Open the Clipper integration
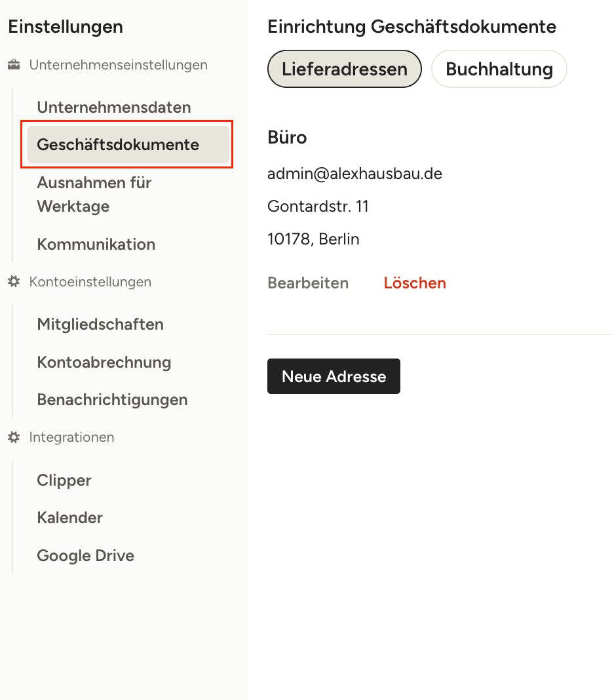This screenshot has height=700, width=612. pos(64,480)
